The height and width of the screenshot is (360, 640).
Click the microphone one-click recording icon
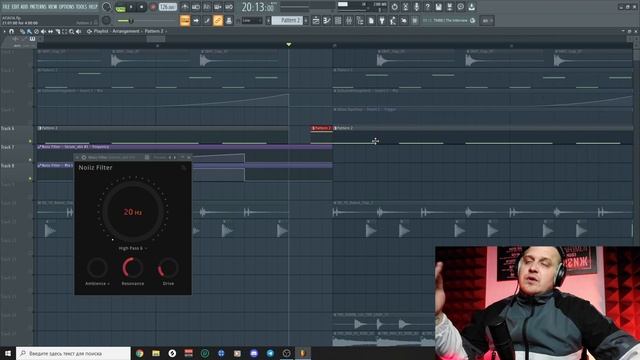click(416, 7)
